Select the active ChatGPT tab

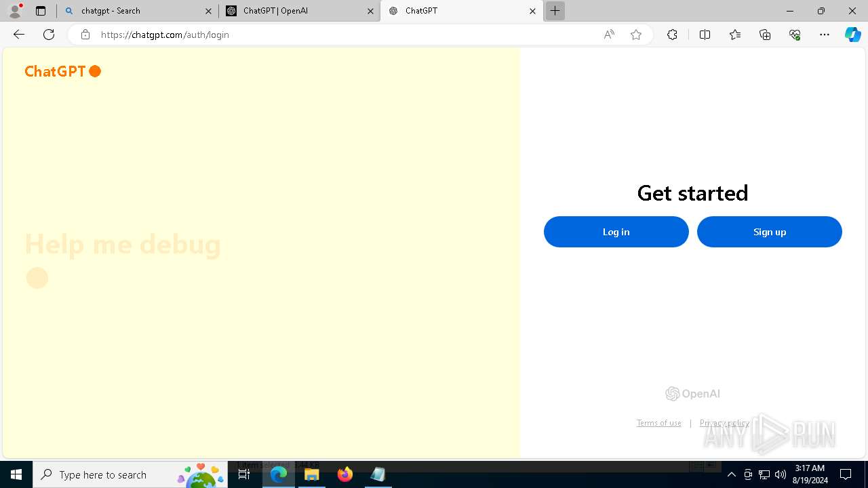[461, 11]
